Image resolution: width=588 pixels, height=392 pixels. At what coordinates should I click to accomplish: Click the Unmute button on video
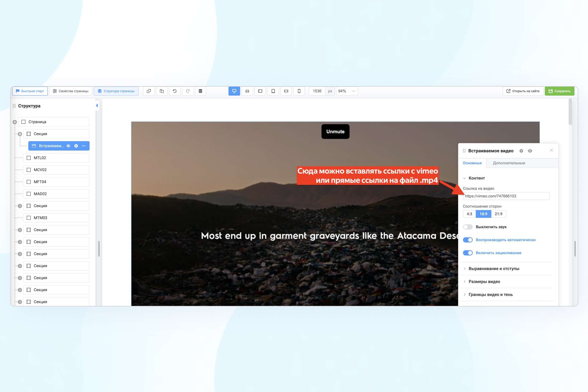click(335, 132)
